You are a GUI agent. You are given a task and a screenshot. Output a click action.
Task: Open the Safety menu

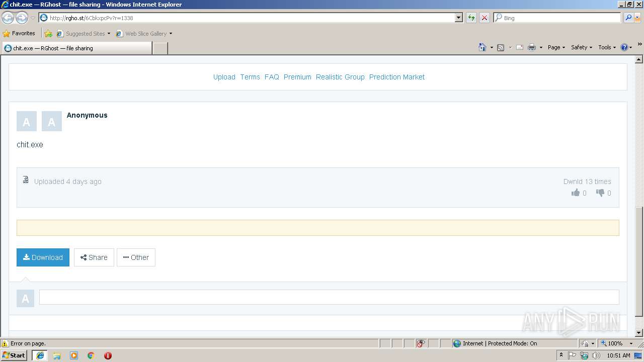tap(582, 47)
